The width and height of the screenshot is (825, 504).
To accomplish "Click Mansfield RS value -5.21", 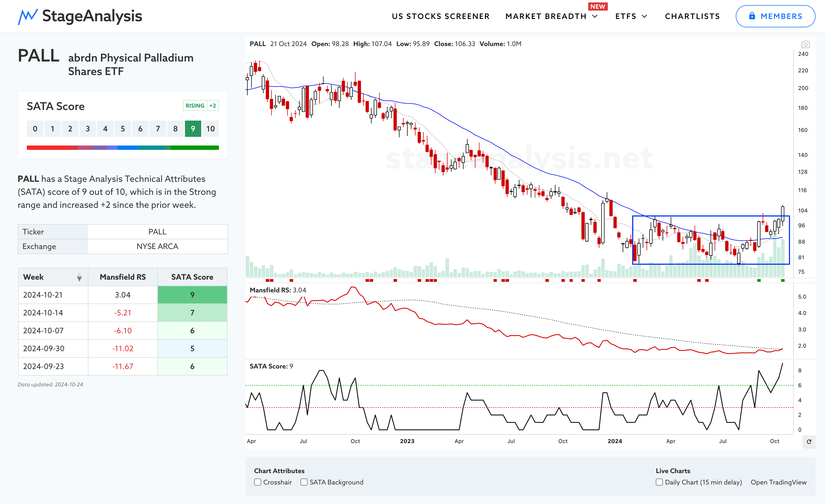I will click(x=123, y=313).
